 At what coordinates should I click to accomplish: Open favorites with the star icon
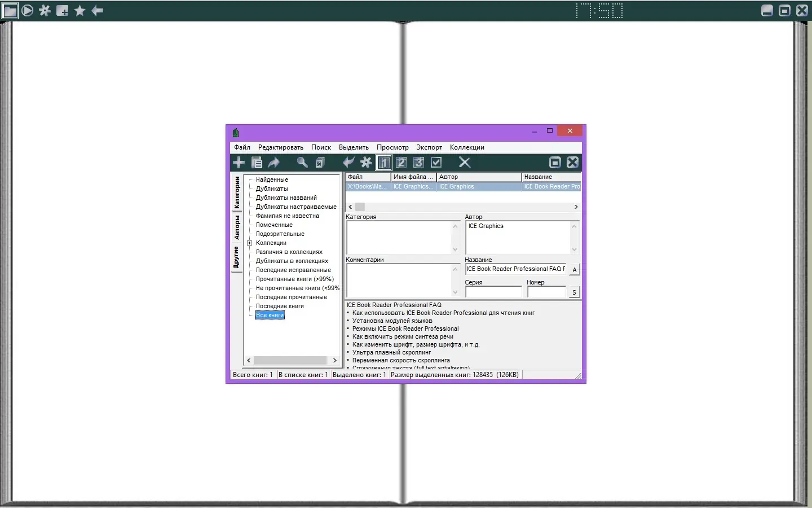[80, 11]
